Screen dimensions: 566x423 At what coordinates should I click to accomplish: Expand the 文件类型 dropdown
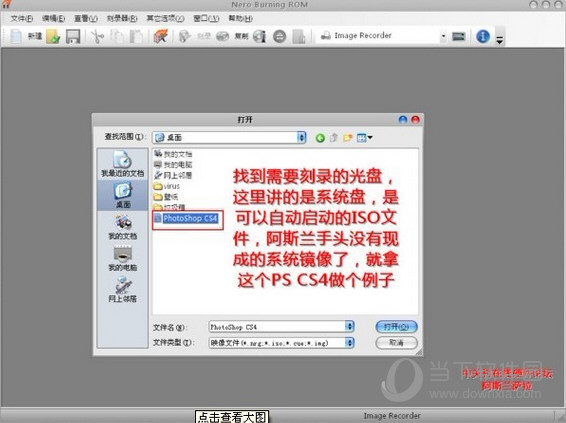coord(349,343)
